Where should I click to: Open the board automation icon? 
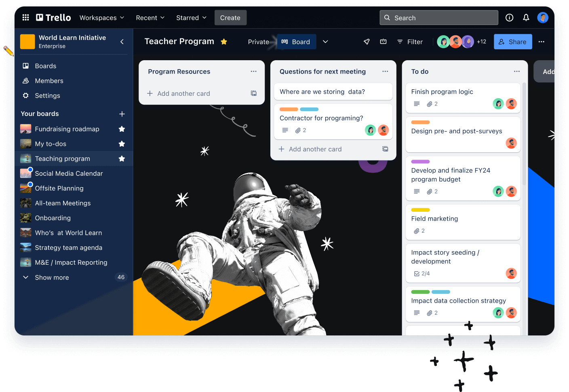(383, 42)
